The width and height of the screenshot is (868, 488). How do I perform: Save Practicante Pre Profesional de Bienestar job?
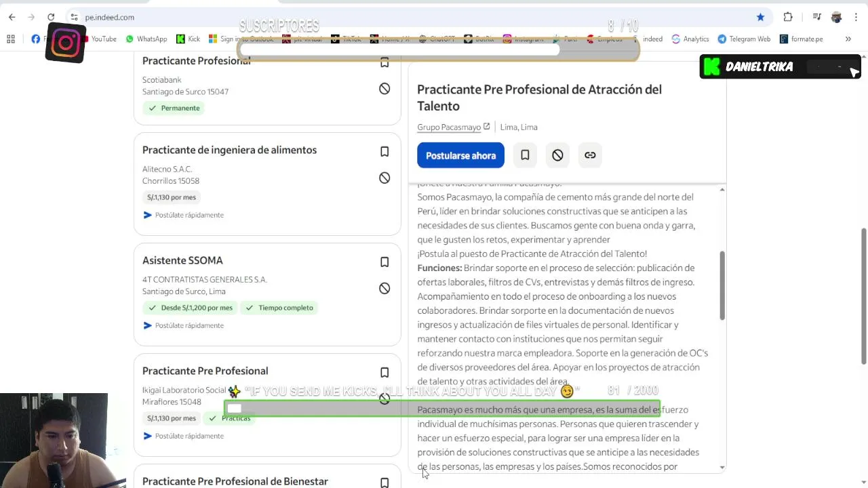click(x=384, y=483)
